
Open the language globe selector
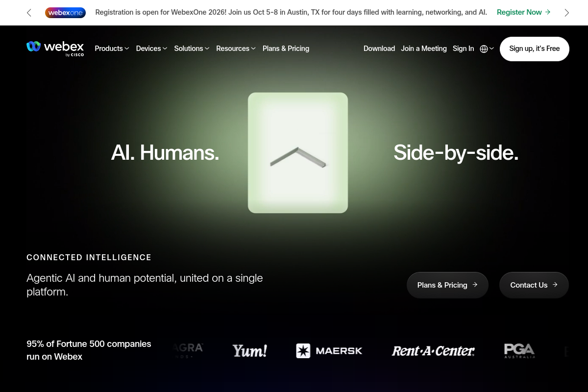pyautogui.click(x=487, y=49)
